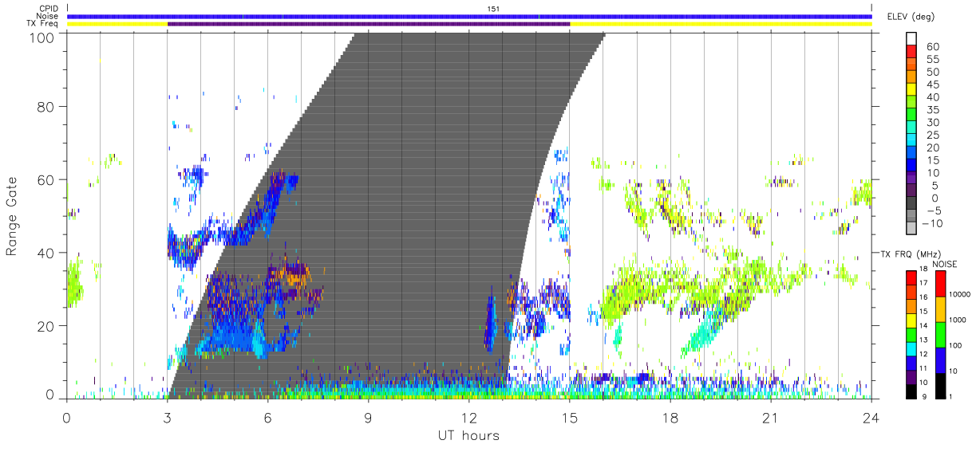
Task: Click the 100 tick label on the Range Gate axis
Action: (41, 37)
